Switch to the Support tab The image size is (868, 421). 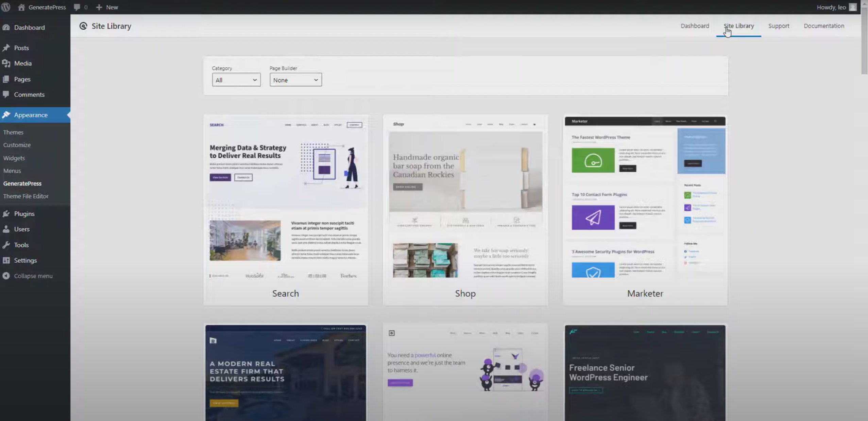click(778, 26)
